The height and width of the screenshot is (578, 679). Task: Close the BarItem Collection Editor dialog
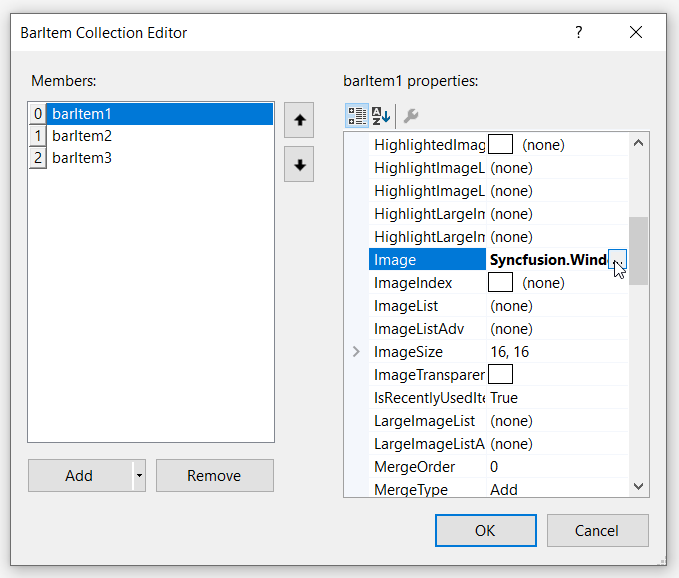point(636,32)
